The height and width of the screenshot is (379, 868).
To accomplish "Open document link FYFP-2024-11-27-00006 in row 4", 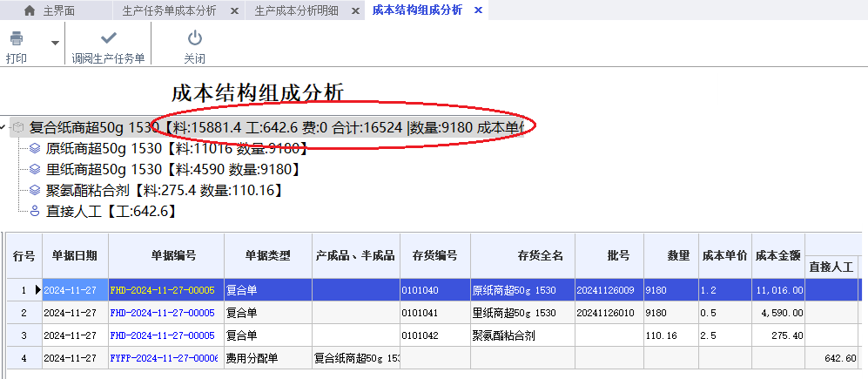I will pyautogui.click(x=164, y=358).
